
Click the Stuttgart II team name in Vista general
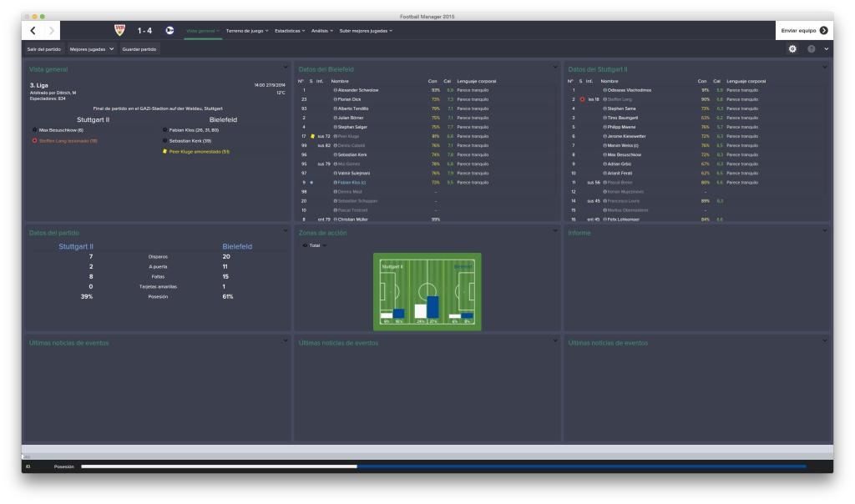point(94,120)
